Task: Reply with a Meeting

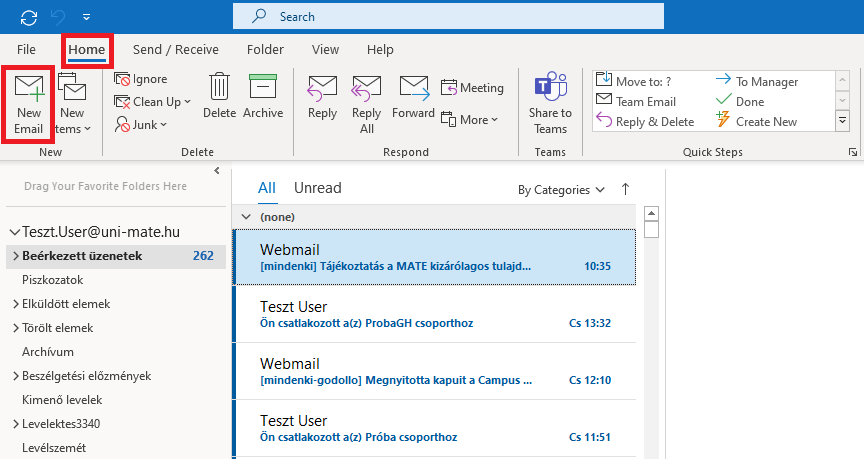Action: (x=472, y=88)
